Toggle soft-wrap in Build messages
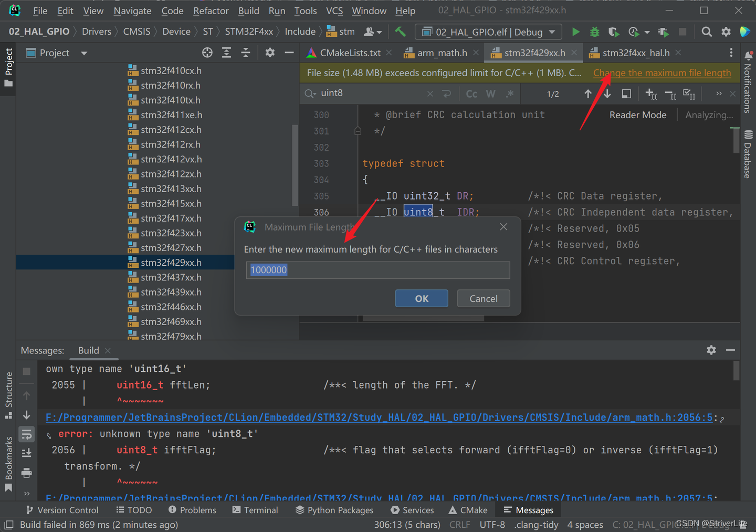Viewport: 756px width, 532px height. [x=27, y=434]
